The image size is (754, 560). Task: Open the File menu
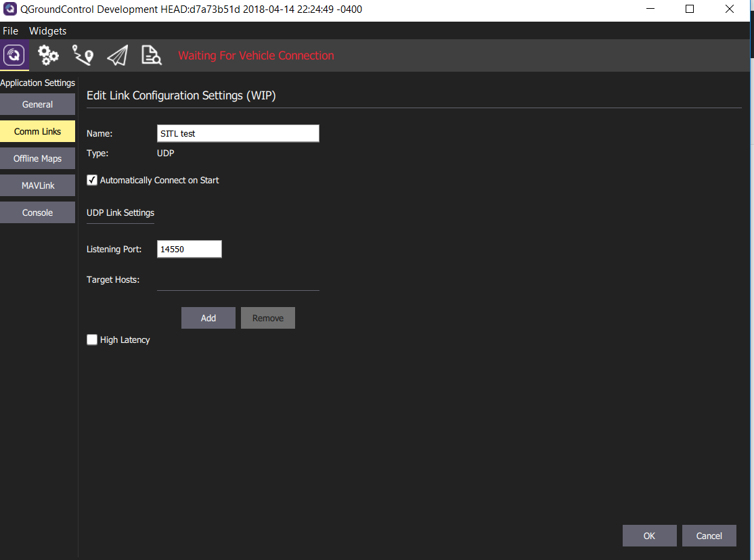[x=11, y=30]
